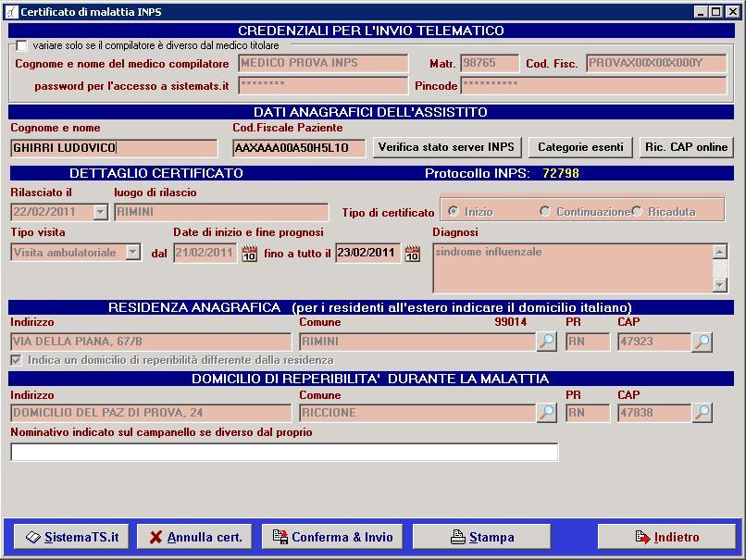Click the Cod.Fiscale Paziente field
Image resolution: width=746 pixels, height=560 pixels.
299,148
